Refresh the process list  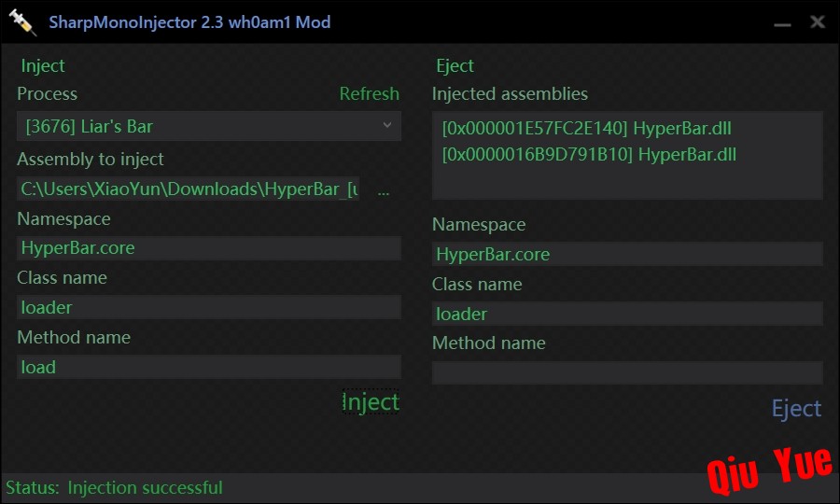tap(369, 93)
